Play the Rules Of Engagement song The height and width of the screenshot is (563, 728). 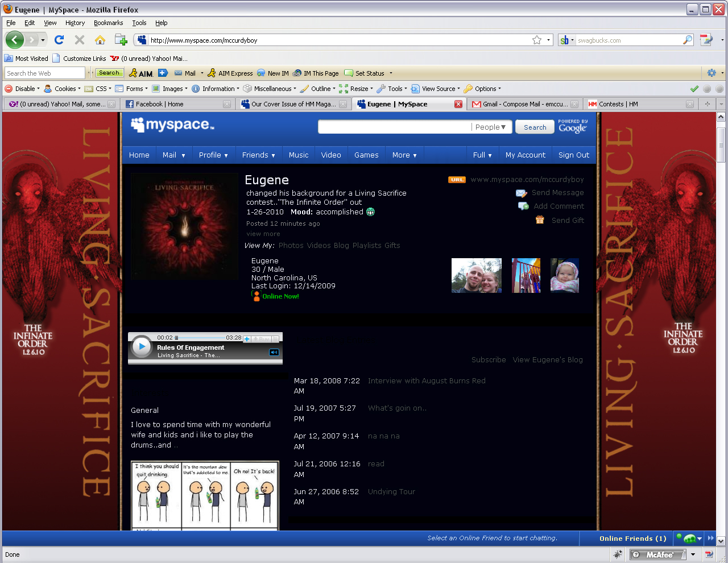click(141, 346)
